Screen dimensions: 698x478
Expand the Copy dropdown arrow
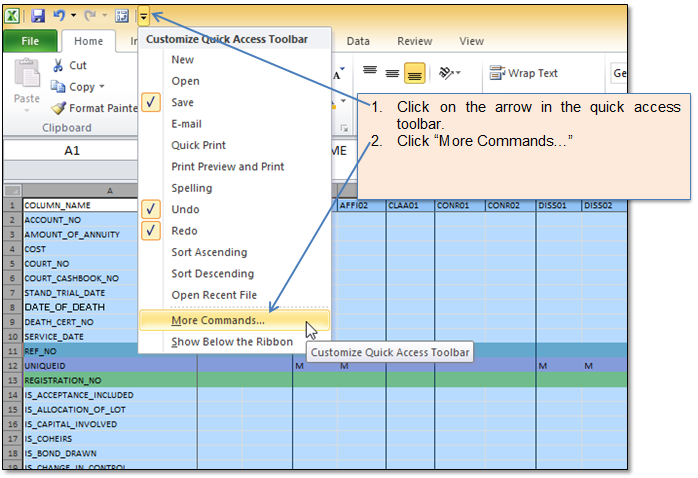point(103,87)
